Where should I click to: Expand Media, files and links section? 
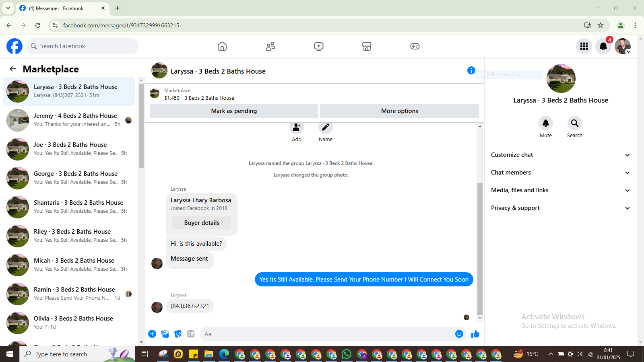coord(560,190)
